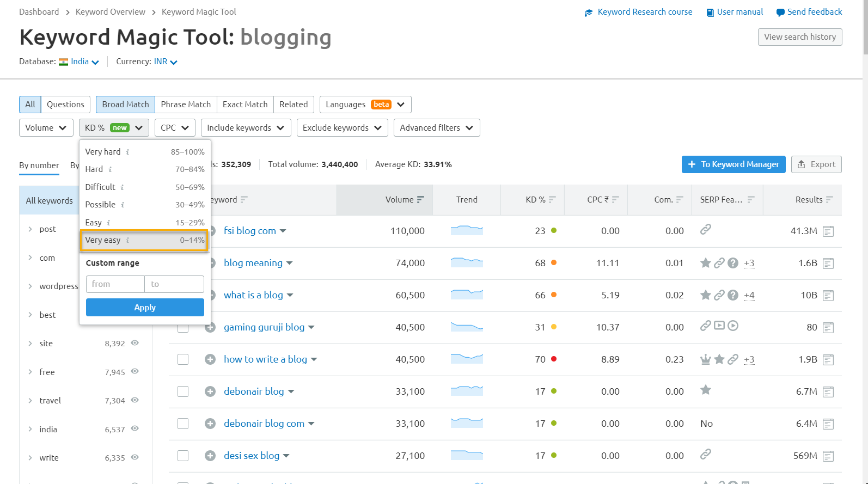The height and width of the screenshot is (484, 868).
Task: Click the info icon beside Possible
Action: click(123, 205)
